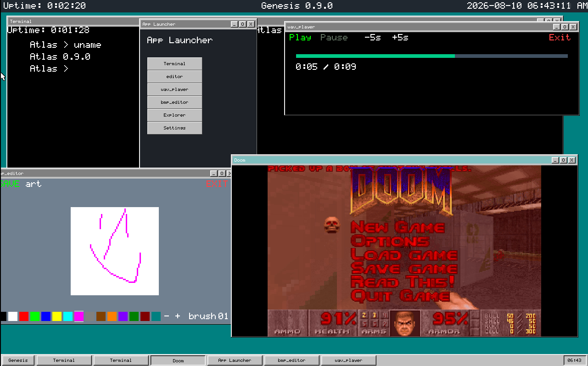Select Read This! in the Doom menu
588x366 pixels.
coord(403,282)
